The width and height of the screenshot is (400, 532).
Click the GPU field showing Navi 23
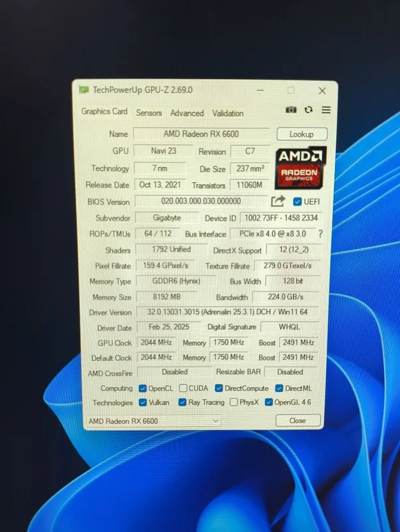(x=163, y=151)
